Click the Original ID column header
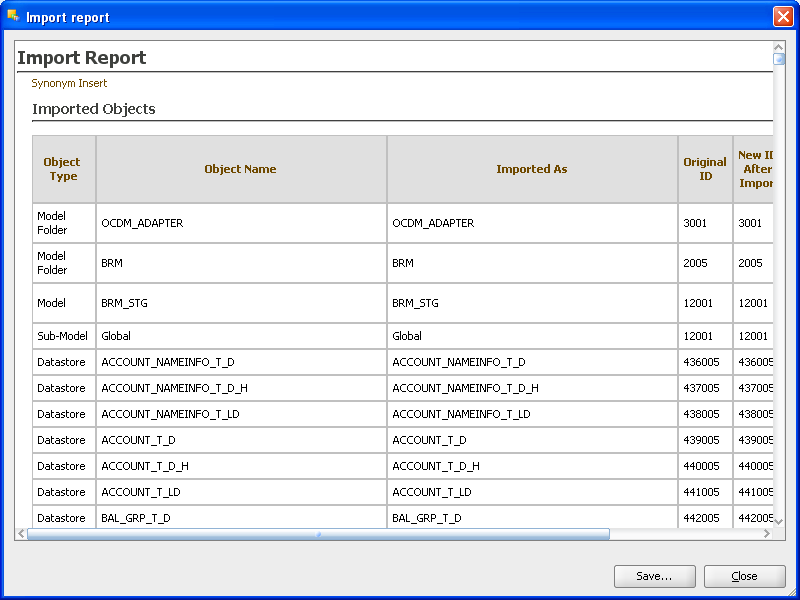Image resolution: width=800 pixels, height=600 pixels. point(705,169)
